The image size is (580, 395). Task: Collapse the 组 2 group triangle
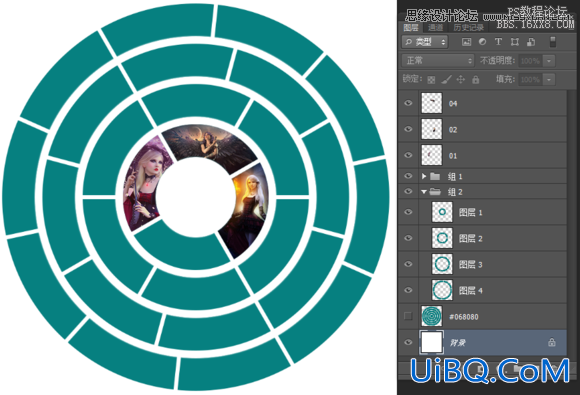(x=424, y=192)
